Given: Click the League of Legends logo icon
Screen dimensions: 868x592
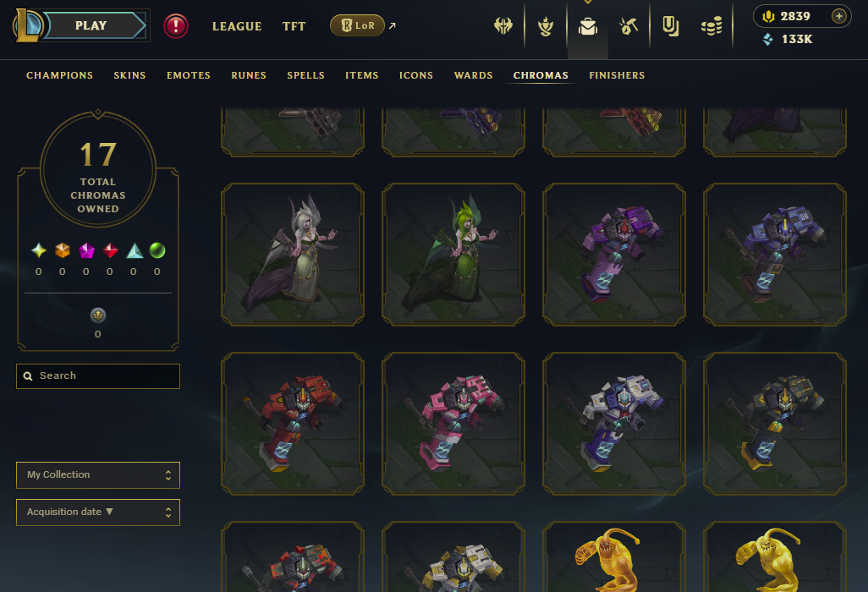Looking at the screenshot, I should click(x=28, y=25).
